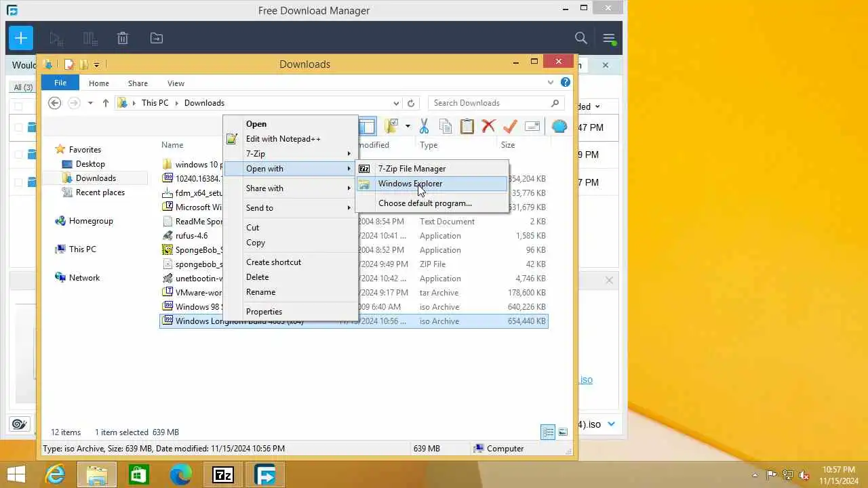Click the properties card toolbar icon
This screenshot has width=868, height=488.
coord(532,126)
